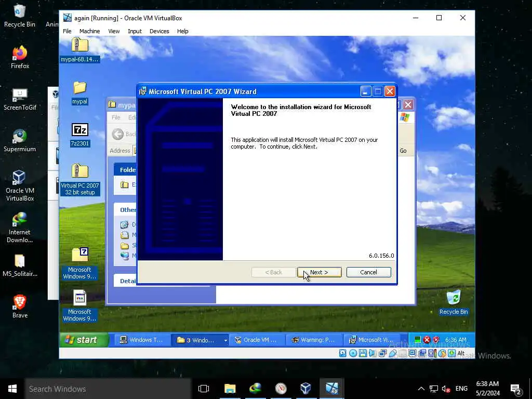This screenshot has width=532, height=399.
Task: Open the Machine menu in VirtualBox
Action: tap(89, 31)
